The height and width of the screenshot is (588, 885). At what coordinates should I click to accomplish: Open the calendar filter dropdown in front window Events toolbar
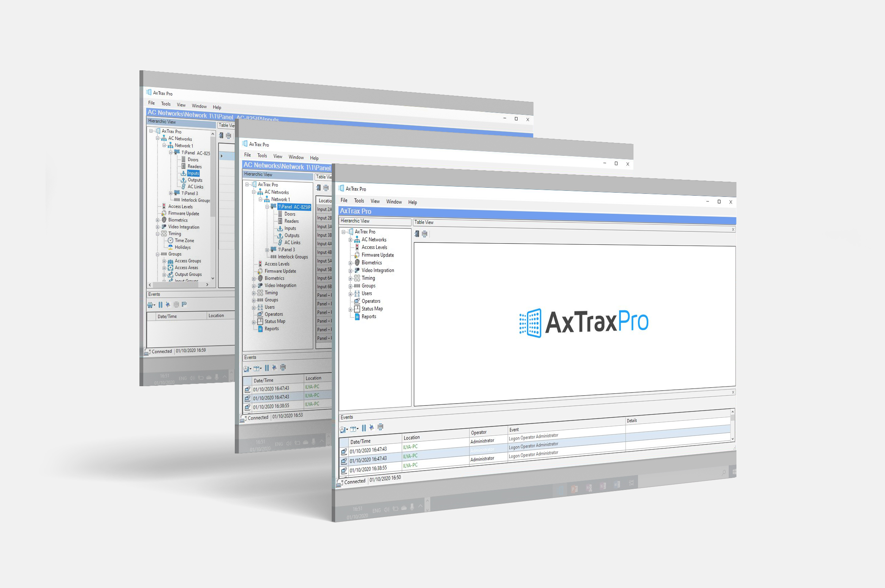click(x=354, y=429)
